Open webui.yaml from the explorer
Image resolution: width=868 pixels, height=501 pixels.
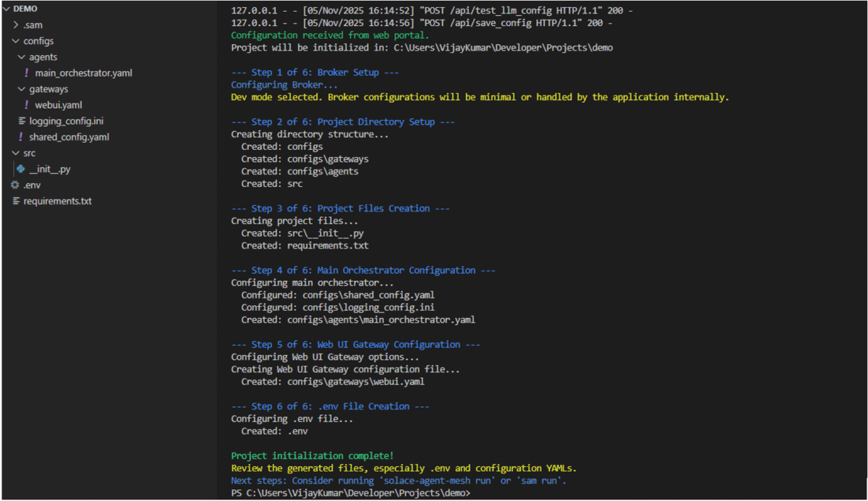point(58,104)
